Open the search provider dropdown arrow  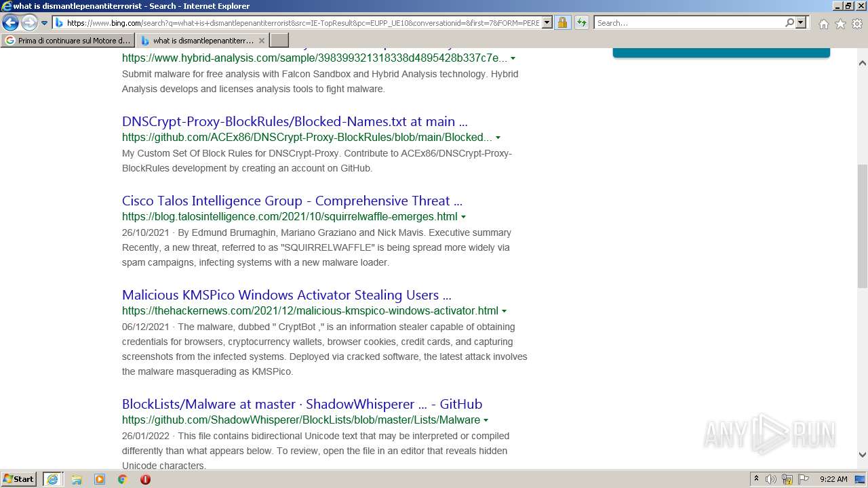click(801, 22)
